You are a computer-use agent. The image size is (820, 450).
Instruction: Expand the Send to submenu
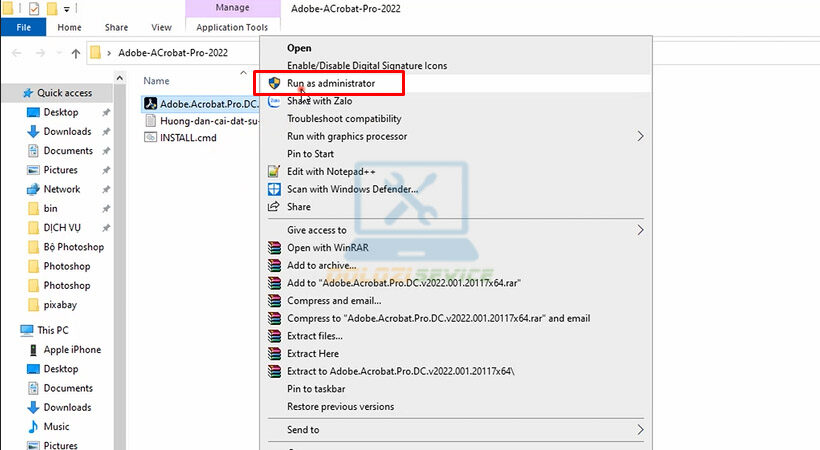[640, 430]
